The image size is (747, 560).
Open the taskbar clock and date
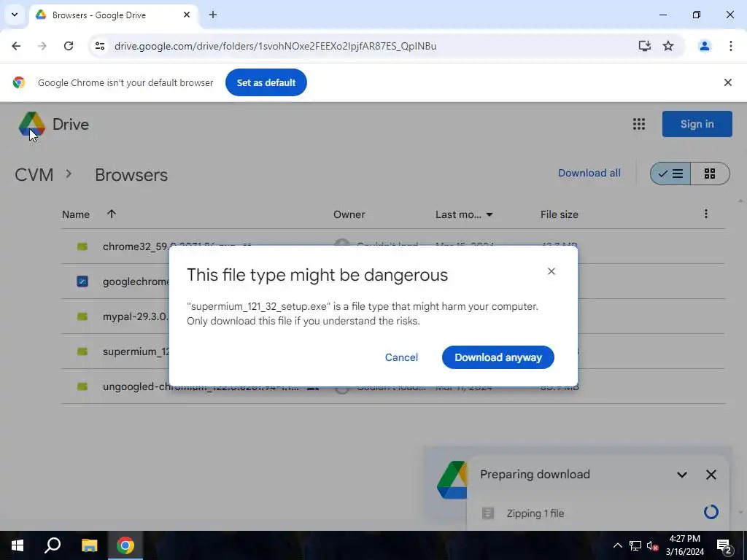tap(684, 545)
